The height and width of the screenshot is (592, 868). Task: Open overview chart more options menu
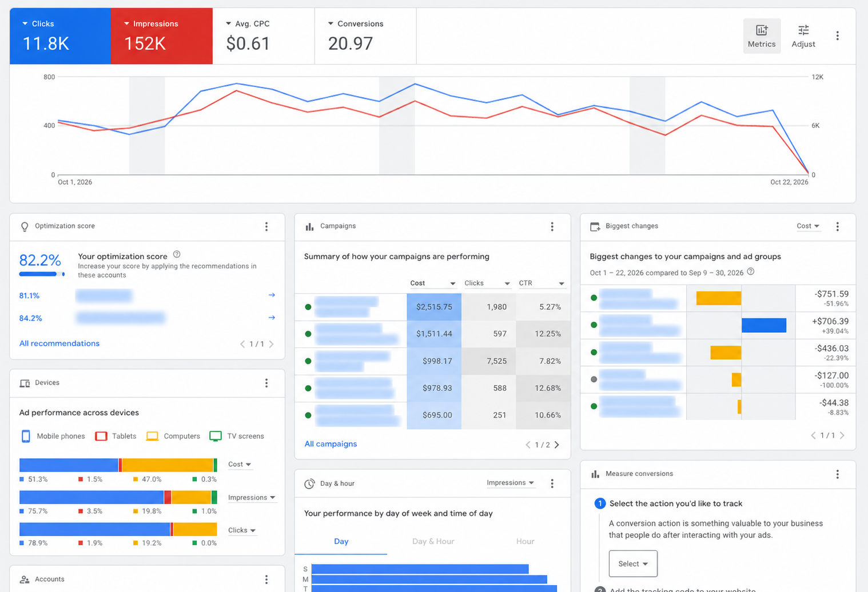[x=838, y=36]
